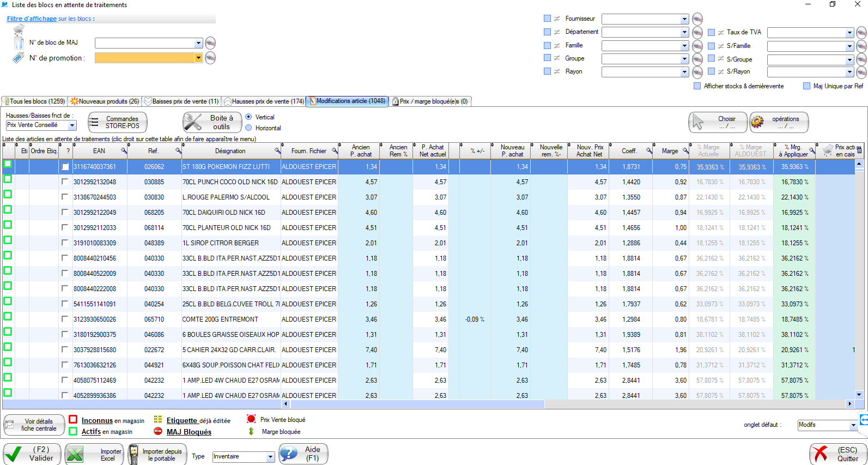The width and height of the screenshot is (868, 465).
Task: Open the Prix Vente Conseillé dropdown
Action: coord(72,125)
